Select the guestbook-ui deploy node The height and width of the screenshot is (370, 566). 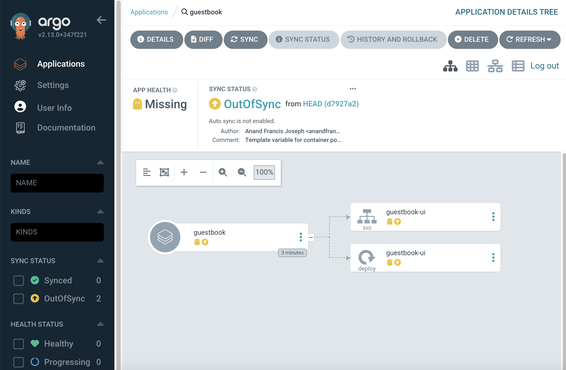pyautogui.click(x=425, y=258)
